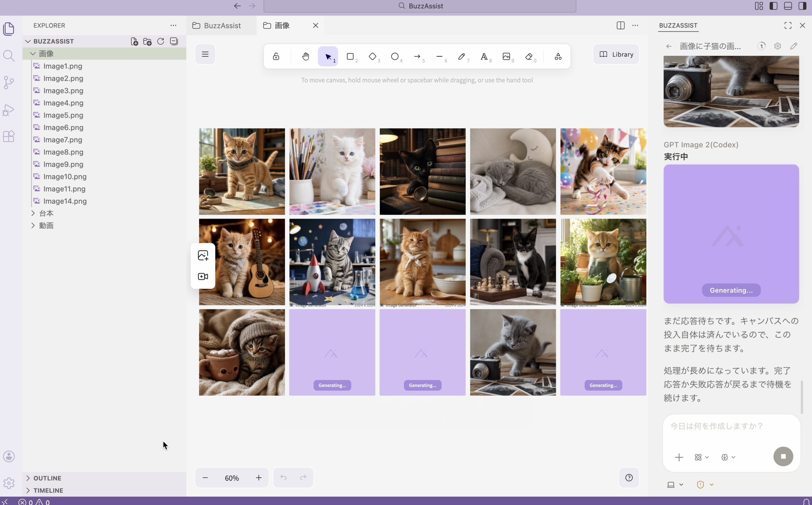This screenshot has width=812, height=505.
Task: Open explorer more actions menu
Action: [x=173, y=25]
